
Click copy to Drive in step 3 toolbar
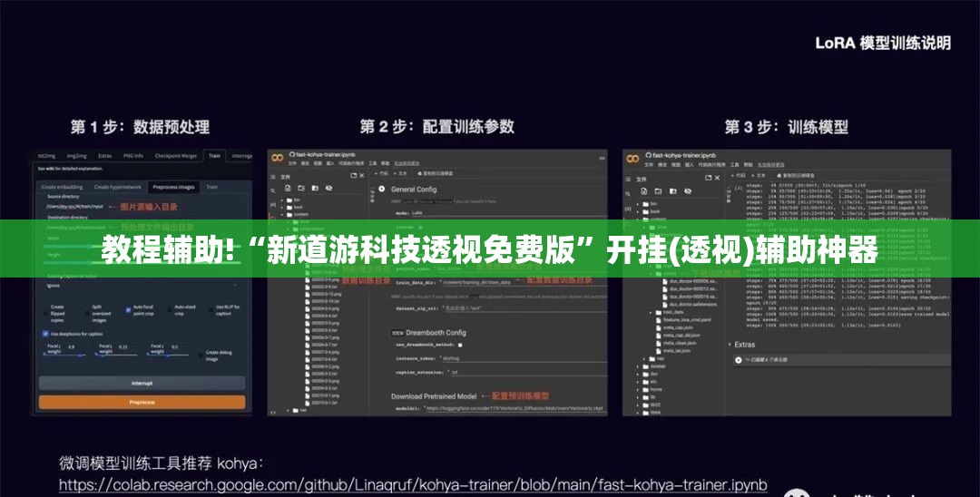click(797, 176)
